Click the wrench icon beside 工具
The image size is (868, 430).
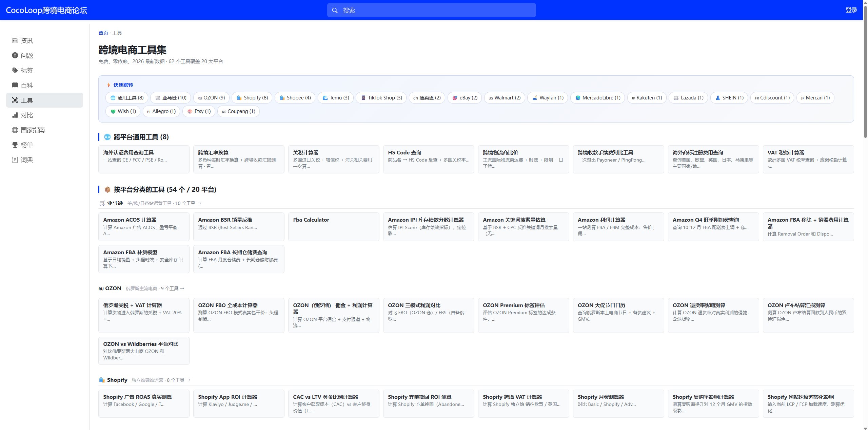pos(15,100)
